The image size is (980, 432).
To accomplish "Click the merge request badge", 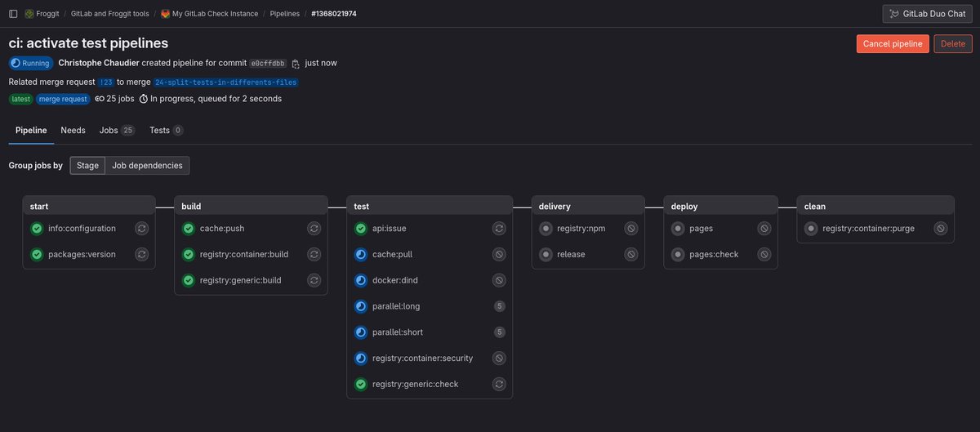I will pos(63,99).
